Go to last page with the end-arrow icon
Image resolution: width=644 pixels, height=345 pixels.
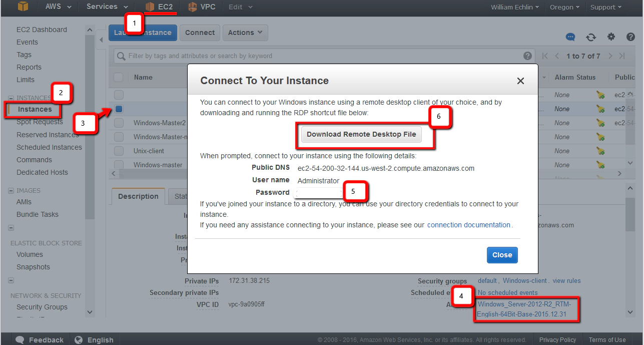(623, 56)
